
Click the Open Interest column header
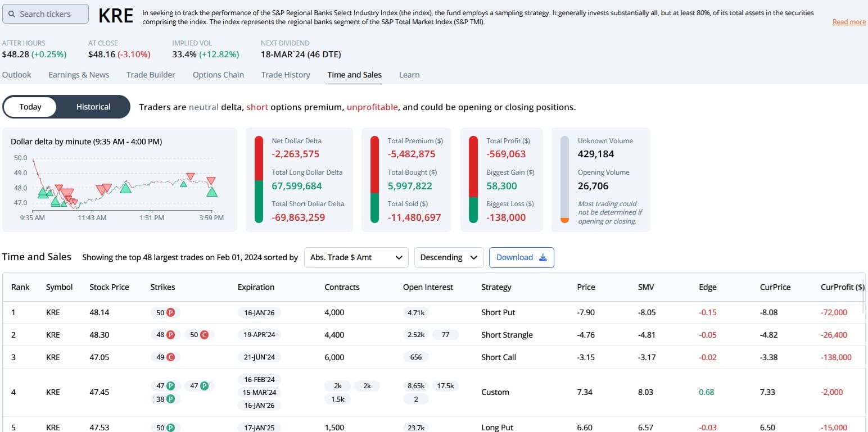click(x=428, y=287)
